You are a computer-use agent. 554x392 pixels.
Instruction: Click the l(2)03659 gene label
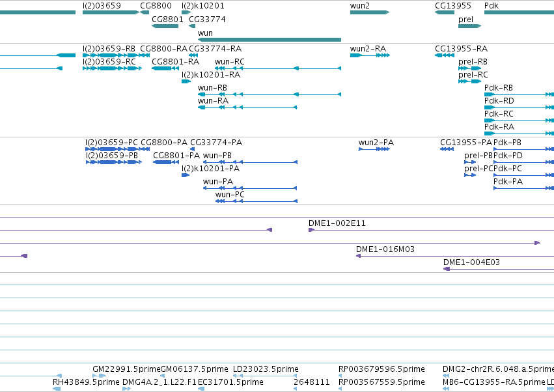pos(102,6)
